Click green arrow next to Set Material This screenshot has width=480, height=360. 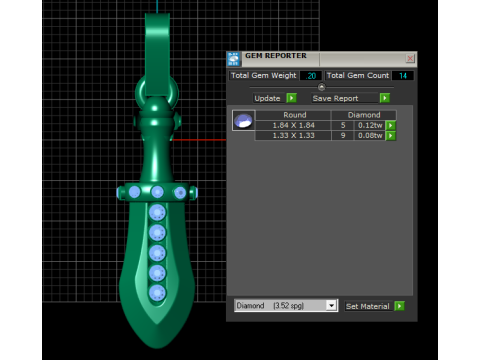pyautogui.click(x=399, y=306)
